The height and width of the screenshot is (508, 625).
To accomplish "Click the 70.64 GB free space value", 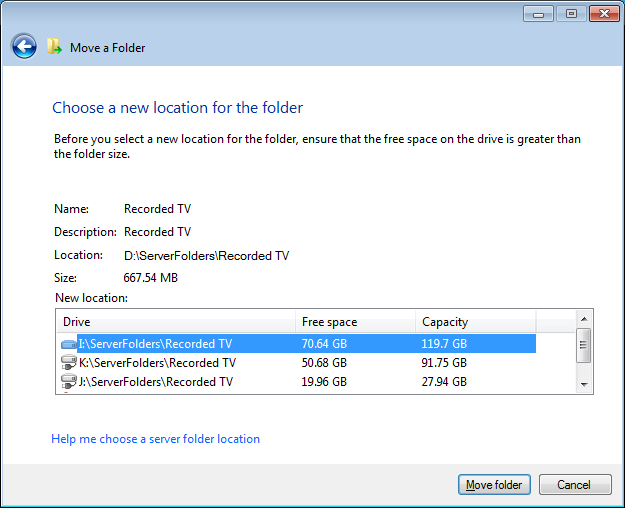I will (324, 344).
